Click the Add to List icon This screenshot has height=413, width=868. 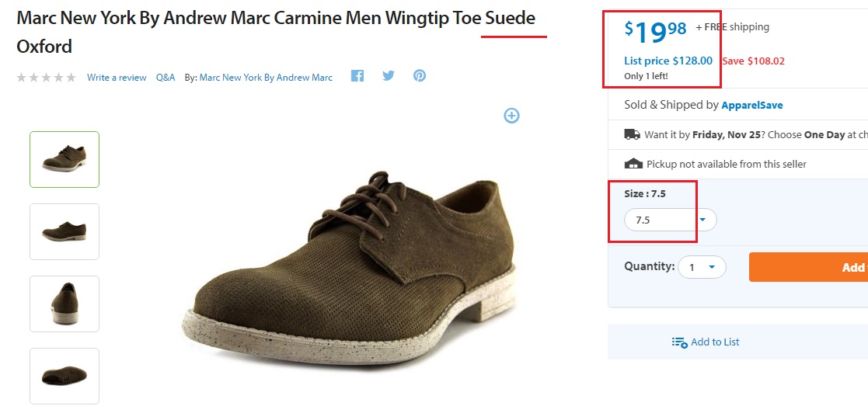pos(679,342)
